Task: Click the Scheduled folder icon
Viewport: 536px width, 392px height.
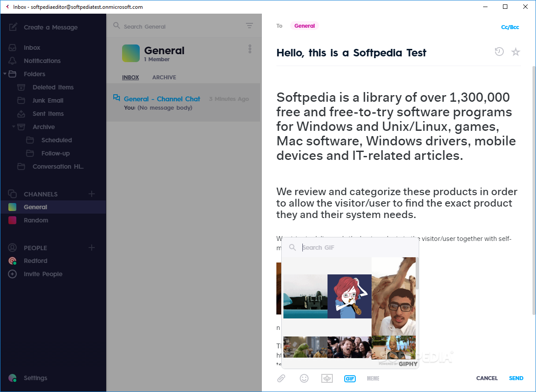Action: [30, 140]
